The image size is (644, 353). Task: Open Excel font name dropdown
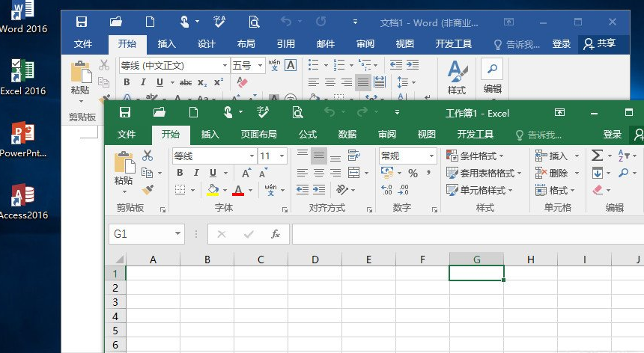pyautogui.click(x=252, y=156)
